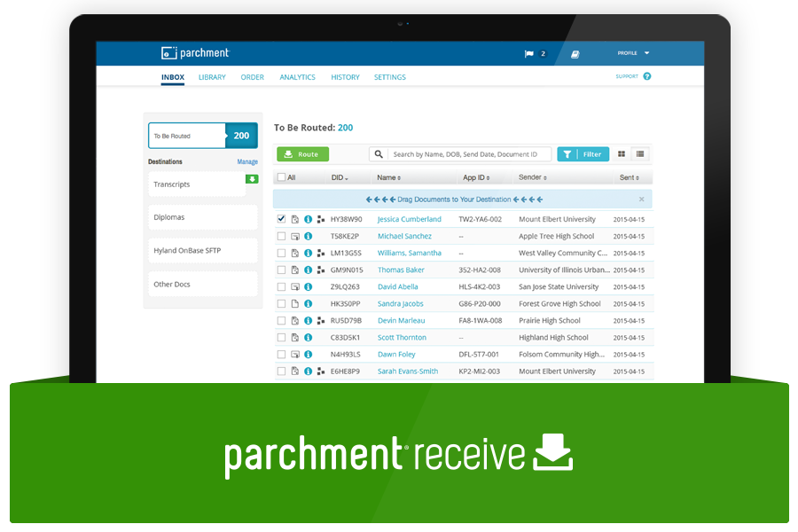Uncheck the Jessica Cumberland row checkbox
Image resolution: width=798 pixels, height=532 pixels.
(281, 219)
